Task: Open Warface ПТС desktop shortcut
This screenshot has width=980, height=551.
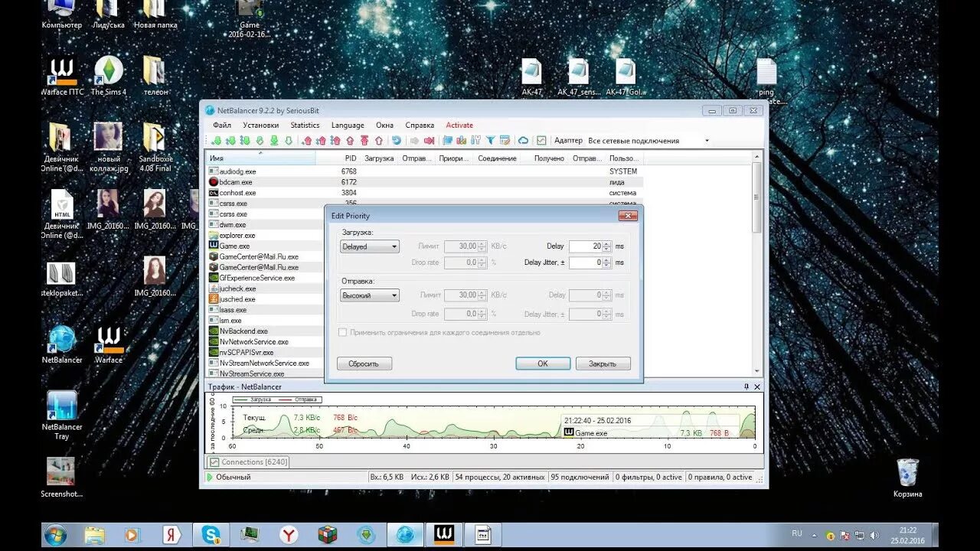Action: click(x=62, y=76)
